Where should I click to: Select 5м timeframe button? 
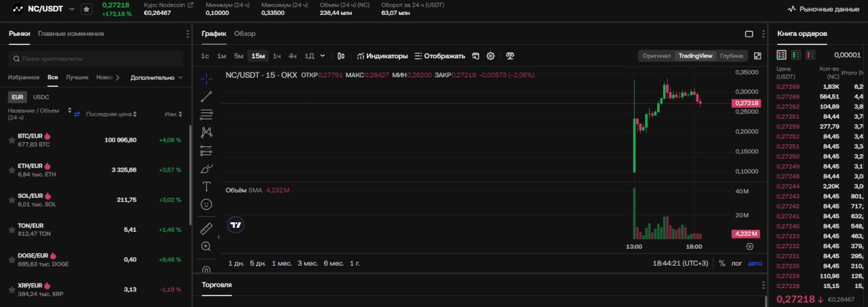(239, 56)
